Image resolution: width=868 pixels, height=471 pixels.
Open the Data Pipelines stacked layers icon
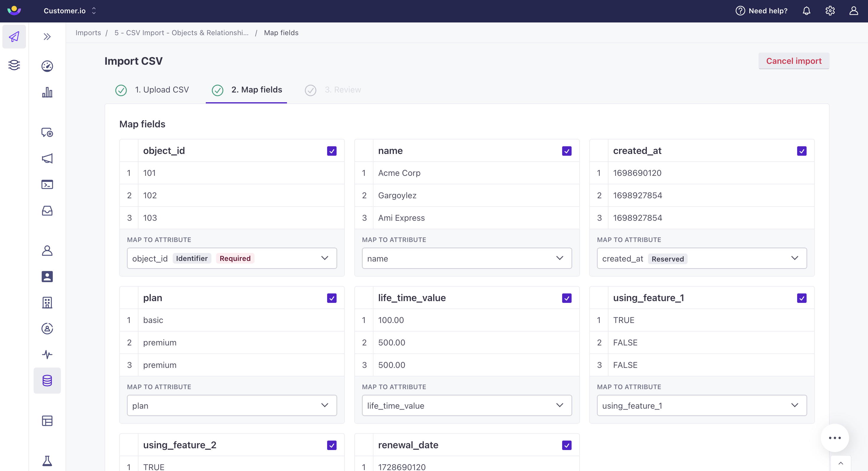click(x=14, y=65)
